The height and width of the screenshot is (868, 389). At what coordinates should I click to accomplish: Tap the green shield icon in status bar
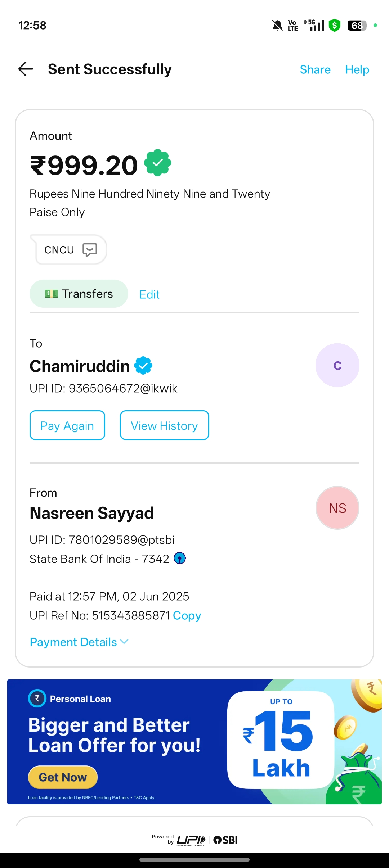[x=335, y=25]
